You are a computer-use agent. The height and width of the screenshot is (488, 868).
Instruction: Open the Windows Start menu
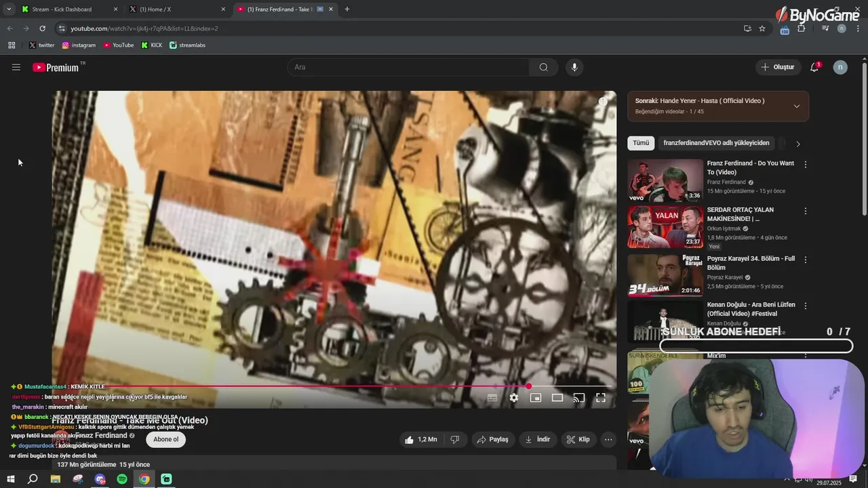[10, 479]
